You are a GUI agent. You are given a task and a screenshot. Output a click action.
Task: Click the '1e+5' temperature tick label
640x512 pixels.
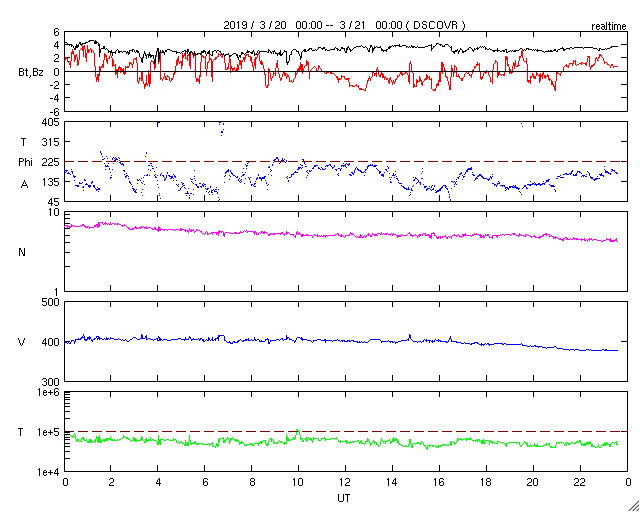click(49, 432)
